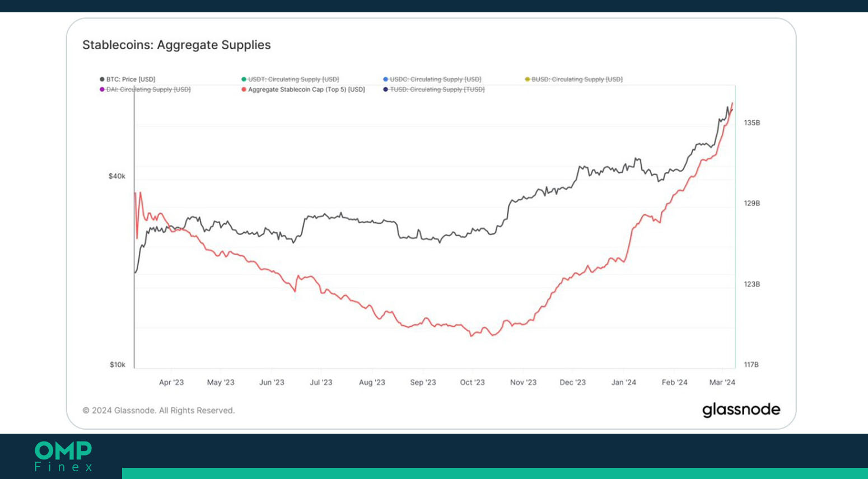Screen dimensions: 868x479
Task: Click the $40k left axis label
Action: tap(117, 176)
